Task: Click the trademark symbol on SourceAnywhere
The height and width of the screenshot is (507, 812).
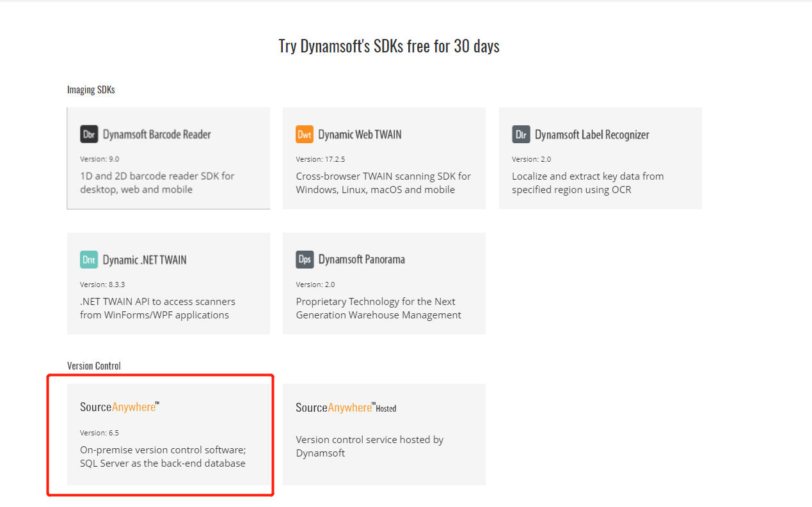Action: pyautogui.click(x=159, y=402)
